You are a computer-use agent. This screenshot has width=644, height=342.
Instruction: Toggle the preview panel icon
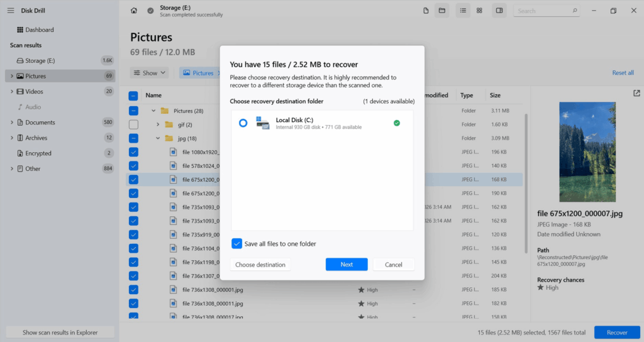pyautogui.click(x=499, y=11)
